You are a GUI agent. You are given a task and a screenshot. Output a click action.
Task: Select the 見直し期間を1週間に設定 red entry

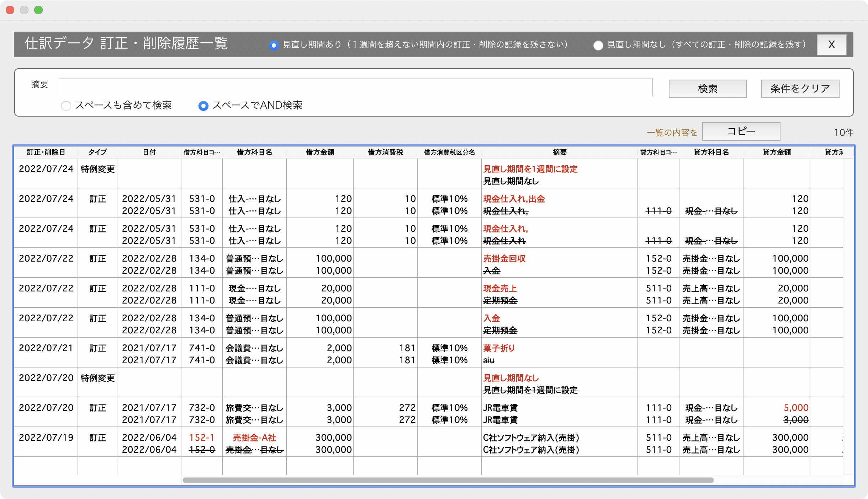530,169
